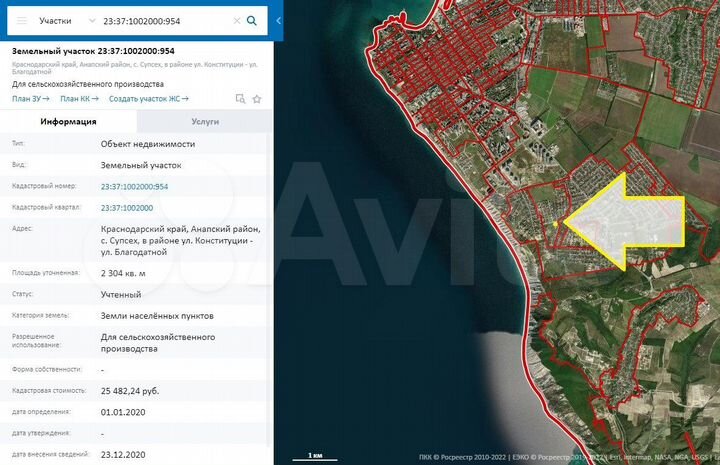Screen dimensions: 720x465
Task: Open the hamburger menu in search bar
Action: 22,21
